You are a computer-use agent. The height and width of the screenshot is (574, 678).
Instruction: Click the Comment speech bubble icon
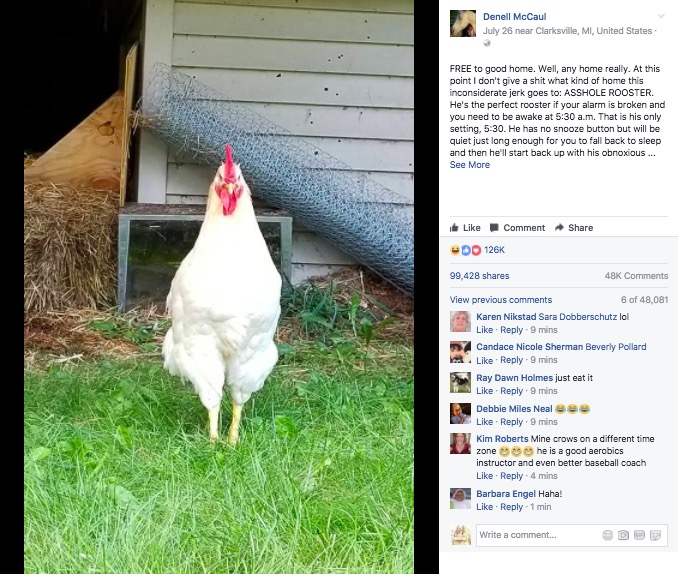[494, 228]
